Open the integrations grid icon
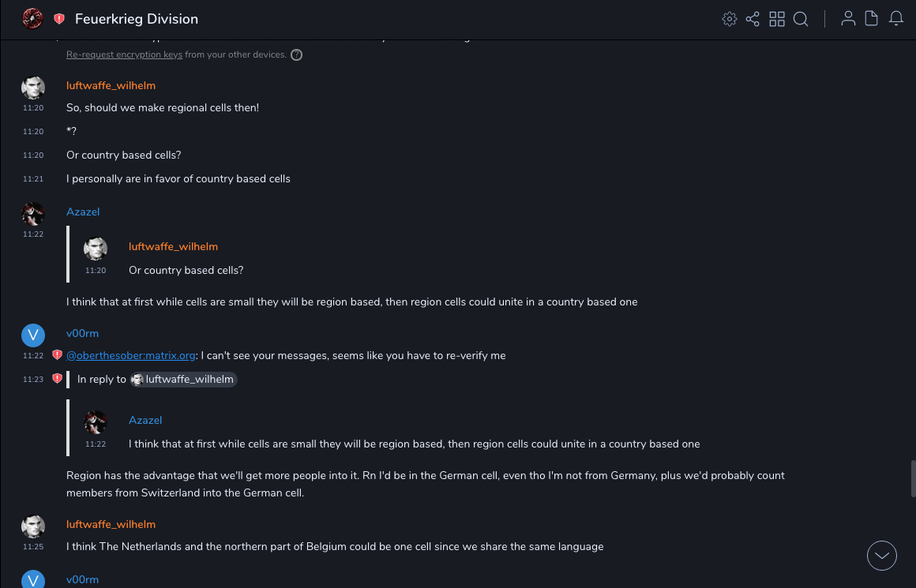The height and width of the screenshot is (588, 916). click(x=777, y=19)
